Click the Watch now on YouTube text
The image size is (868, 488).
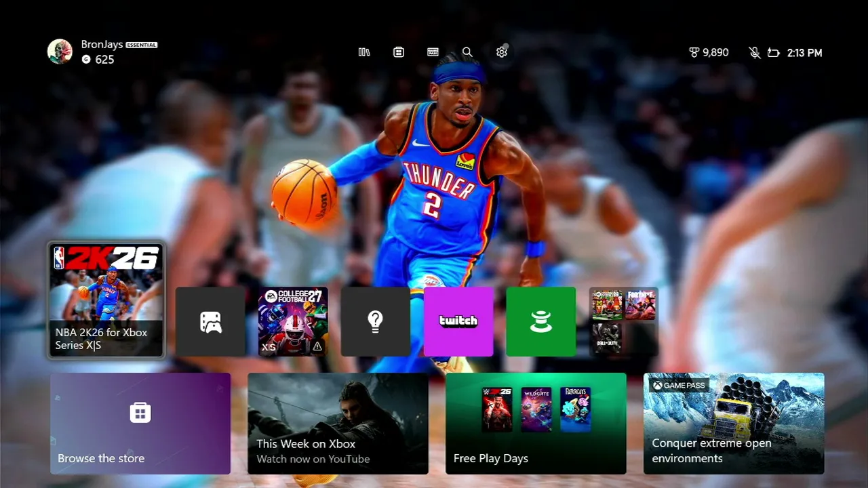click(313, 459)
